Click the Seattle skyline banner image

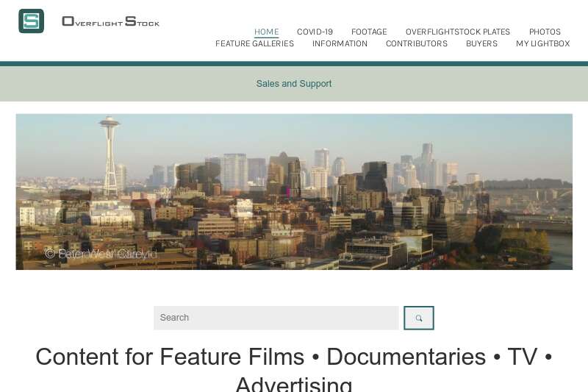coord(294,192)
